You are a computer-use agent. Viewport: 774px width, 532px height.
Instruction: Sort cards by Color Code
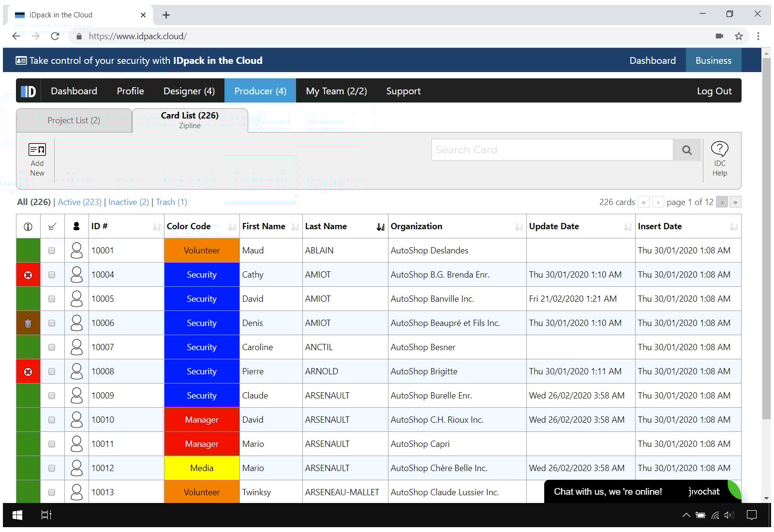pos(231,226)
